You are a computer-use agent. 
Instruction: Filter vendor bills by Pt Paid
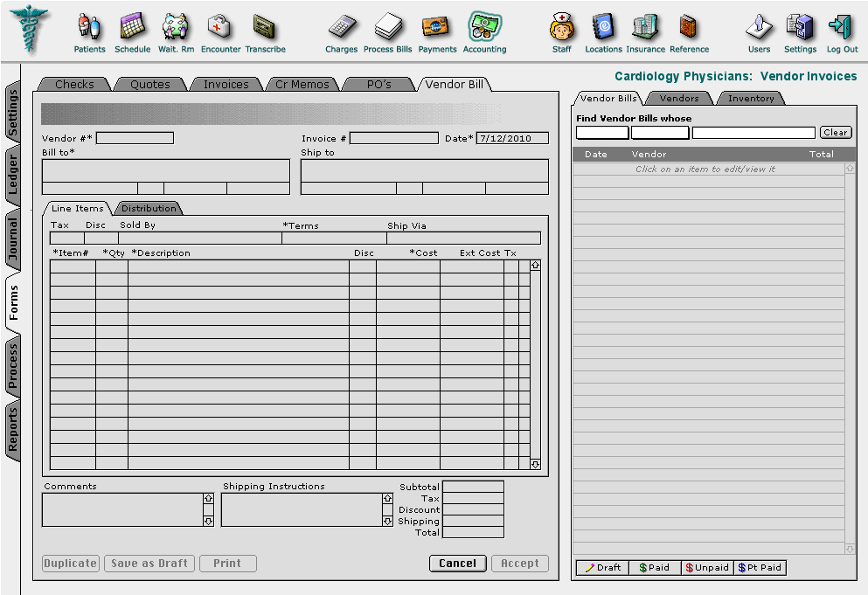(x=760, y=567)
